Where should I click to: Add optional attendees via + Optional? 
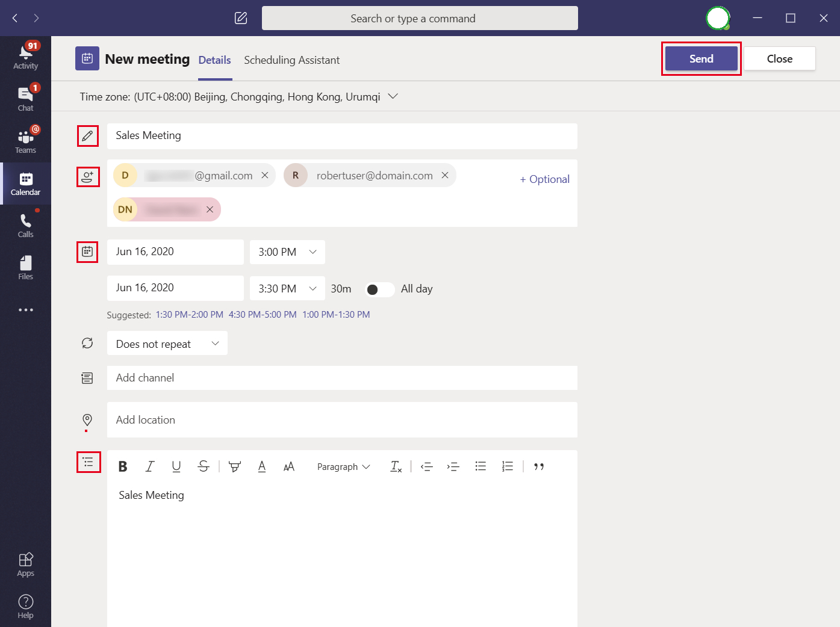pos(545,179)
